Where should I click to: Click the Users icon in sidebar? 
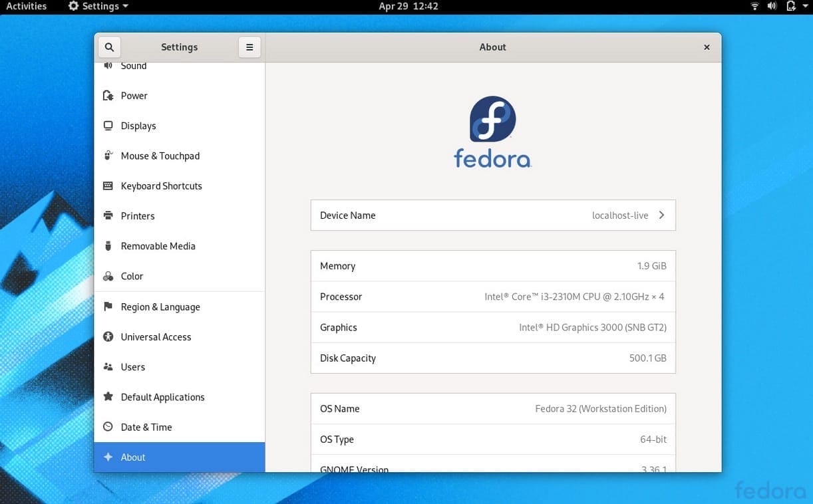pyautogui.click(x=108, y=367)
